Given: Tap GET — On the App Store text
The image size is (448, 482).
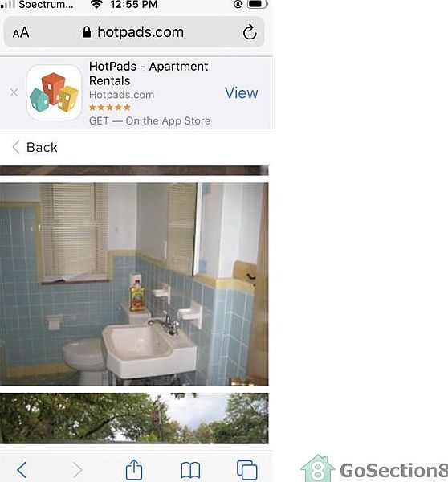Looking at the screenshot, I should 149,120.
